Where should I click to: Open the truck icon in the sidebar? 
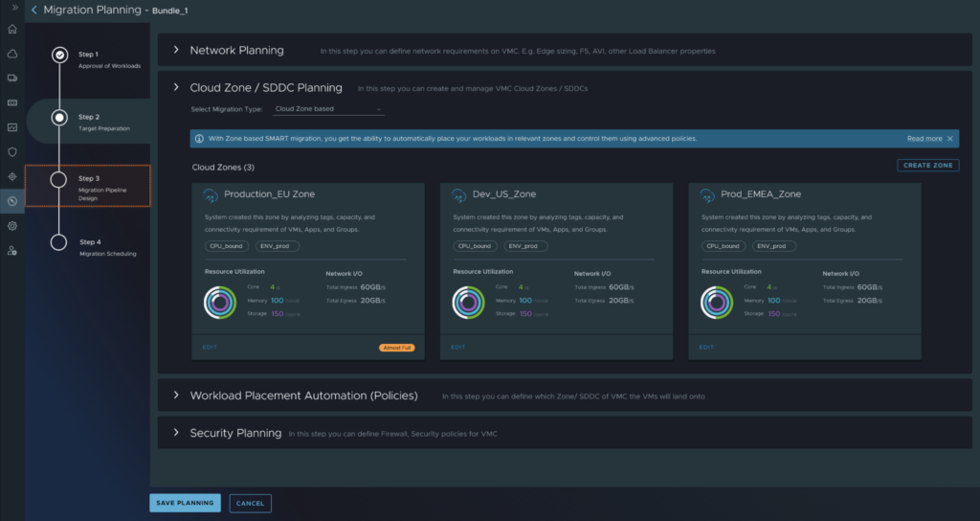[x=11, y=79]
